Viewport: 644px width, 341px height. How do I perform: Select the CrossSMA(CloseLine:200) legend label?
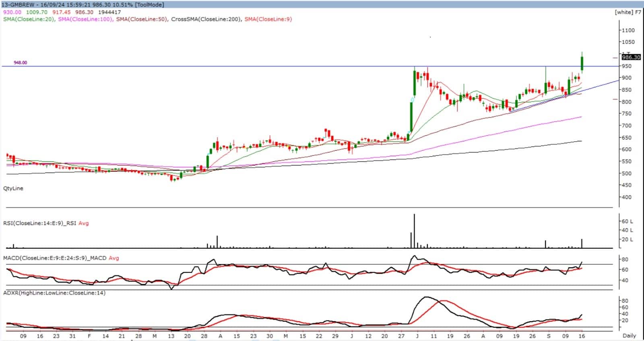(x=206, y=19)
